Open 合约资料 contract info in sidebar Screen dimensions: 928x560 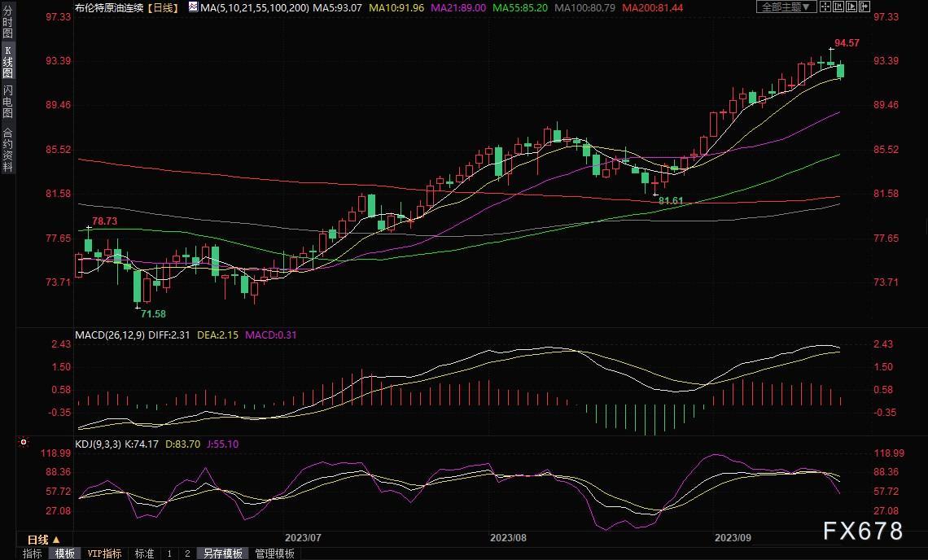tap(7, 150)
